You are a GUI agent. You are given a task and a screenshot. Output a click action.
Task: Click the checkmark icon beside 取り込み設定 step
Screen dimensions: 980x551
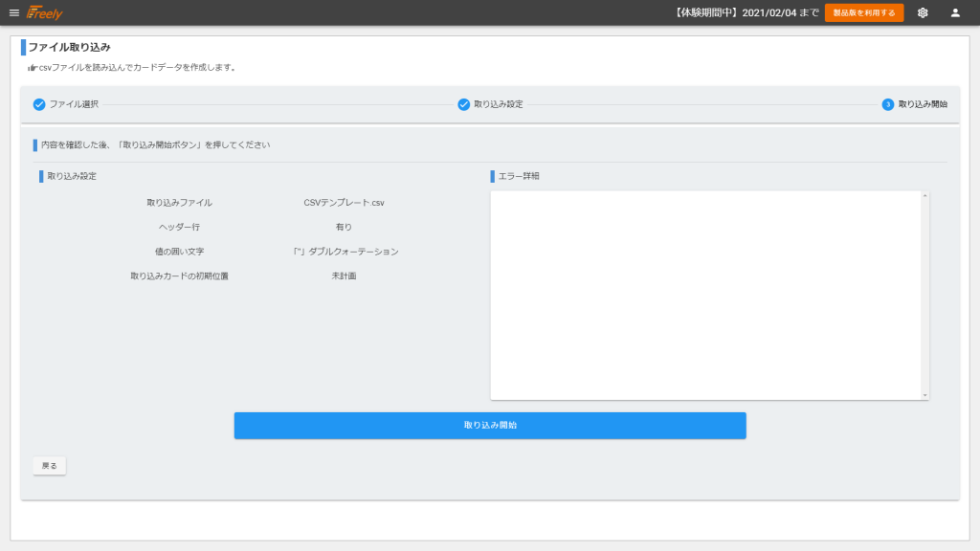click(x=463, y=104)
